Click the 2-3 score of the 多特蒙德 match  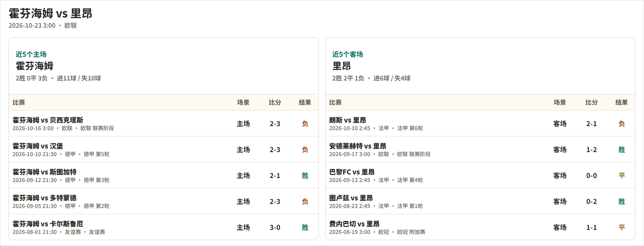(x=275, y=201)
